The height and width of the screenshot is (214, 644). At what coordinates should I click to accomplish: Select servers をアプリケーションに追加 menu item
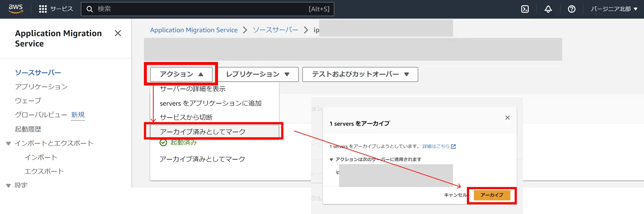coord(214,103)
